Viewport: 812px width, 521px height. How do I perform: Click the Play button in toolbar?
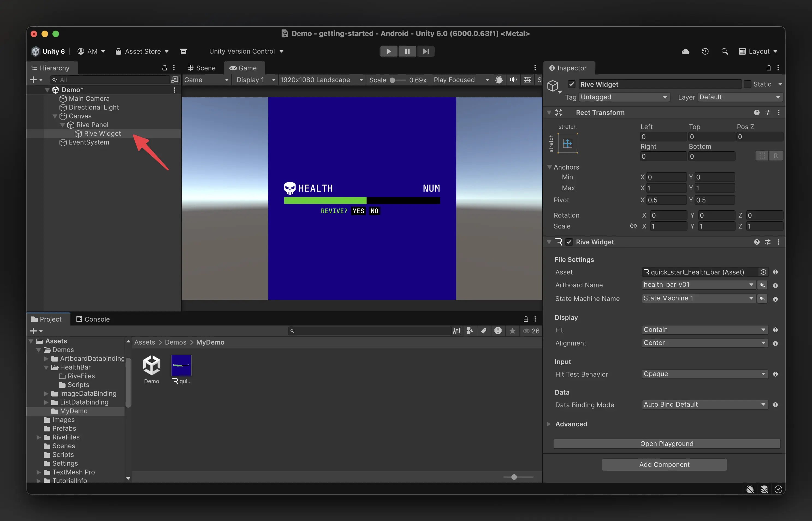[389, 51]
